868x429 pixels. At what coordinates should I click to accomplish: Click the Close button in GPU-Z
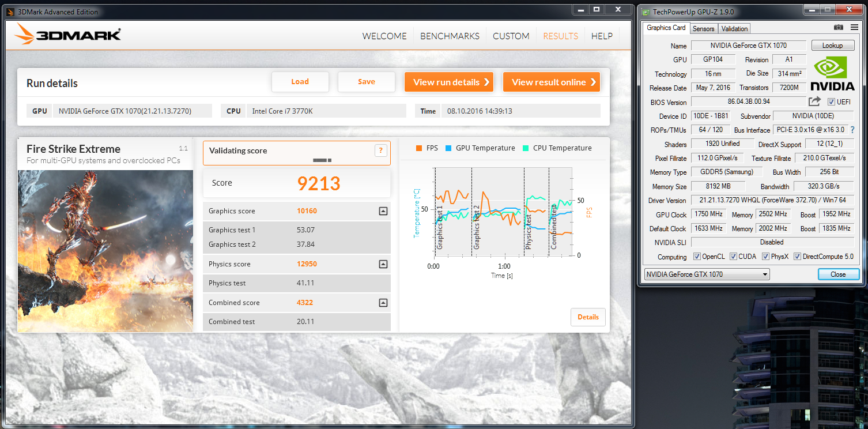[x=838, y=274]
